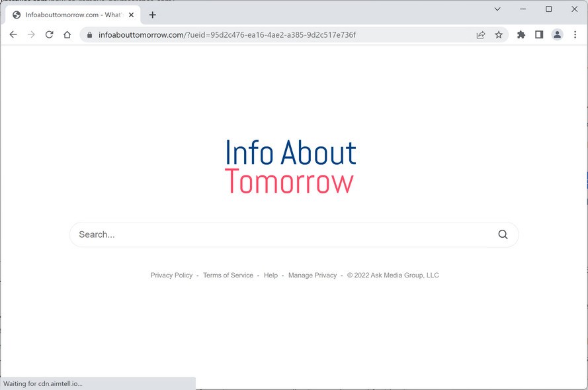588x390 pixels.
Task: Click the tab search chevron in the title bar
Action: pos(498,9)
